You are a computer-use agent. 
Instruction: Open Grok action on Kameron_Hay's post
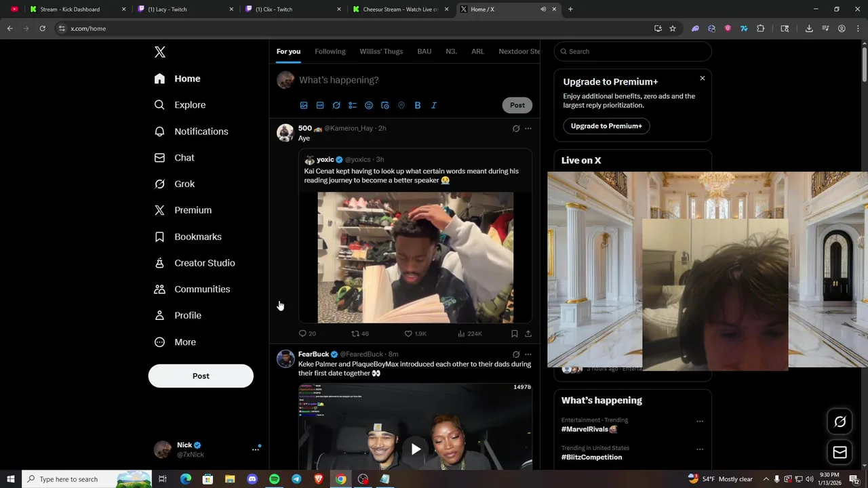point(516,128)
